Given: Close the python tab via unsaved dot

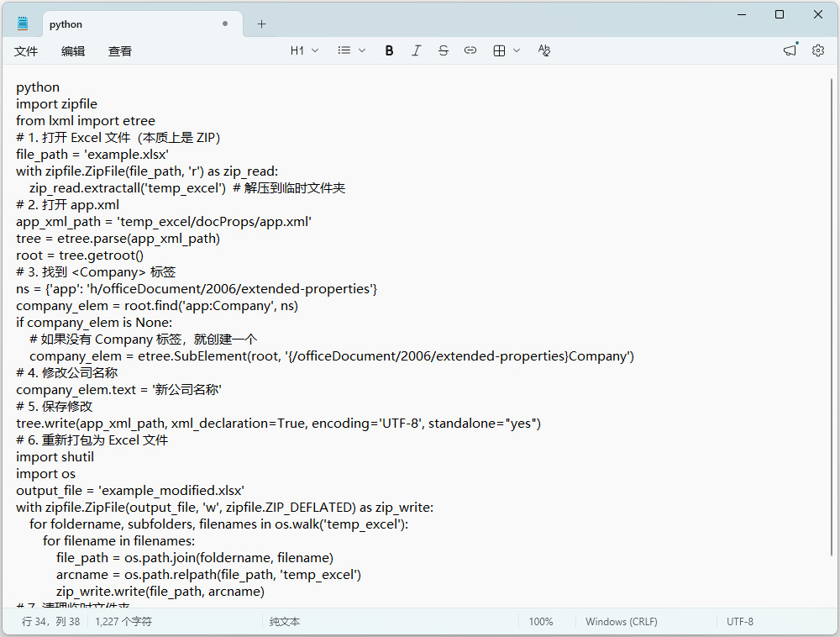Looking at the screenshot, I should pyautogui.click(x=225, y=24).
